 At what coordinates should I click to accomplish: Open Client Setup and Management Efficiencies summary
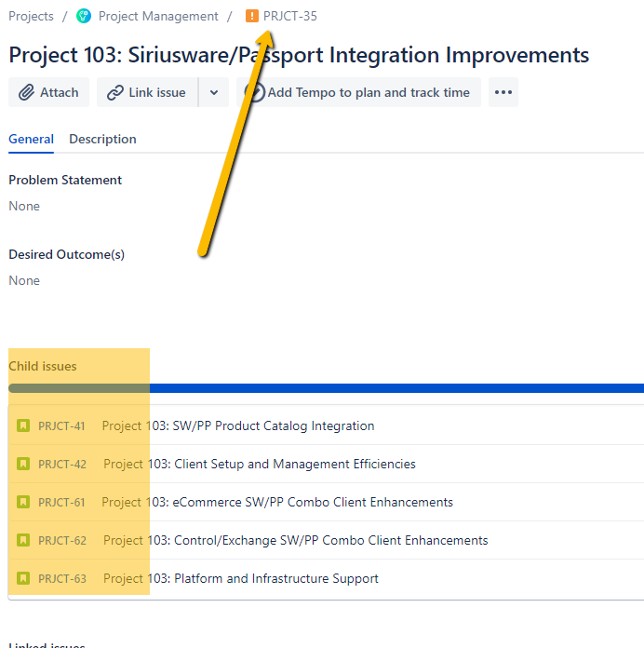[x=260, y=464]
